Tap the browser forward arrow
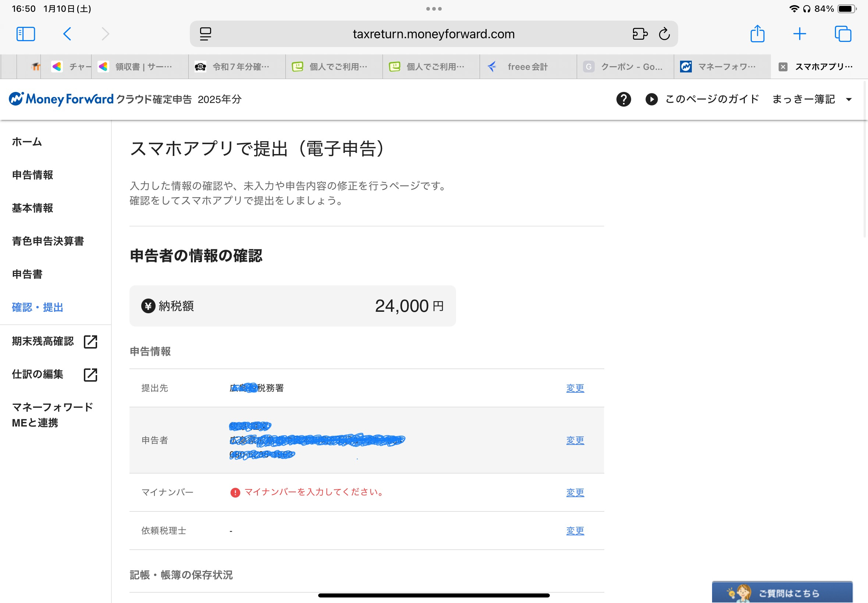Screen dimensions: 868x603 pyautogui.click(x=106, y=34)
